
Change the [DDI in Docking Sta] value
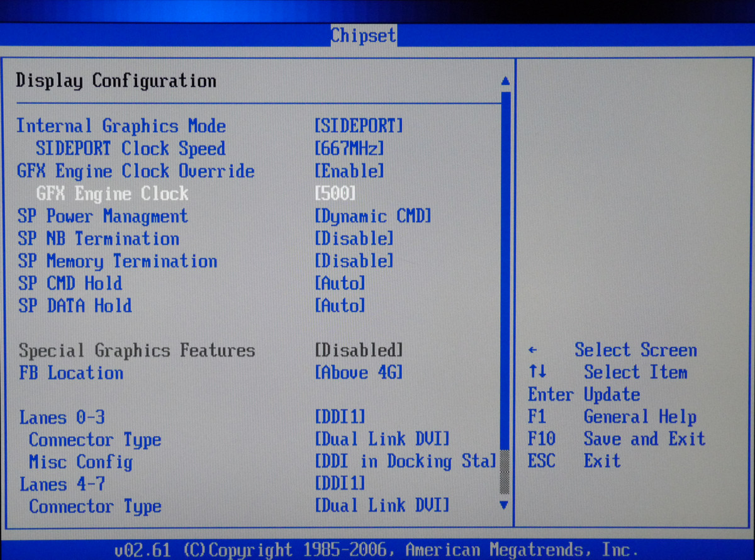[x=406, y=461]
